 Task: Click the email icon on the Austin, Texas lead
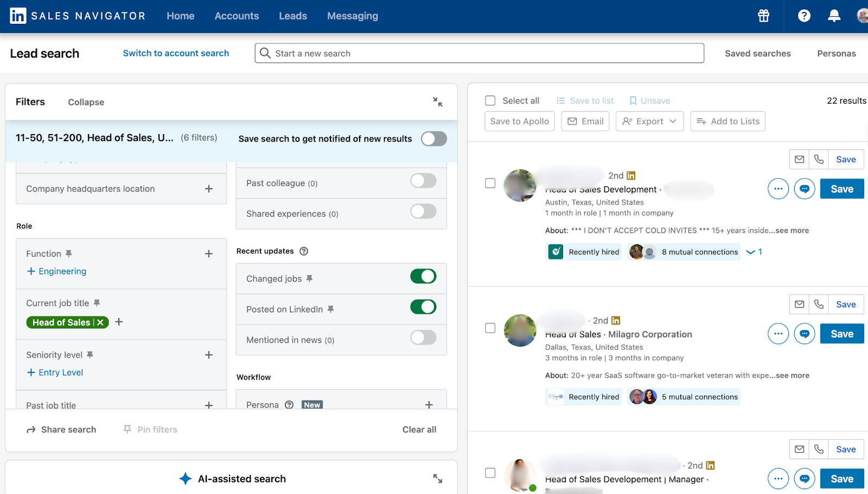pyautogui.click(x=799, y=159)
